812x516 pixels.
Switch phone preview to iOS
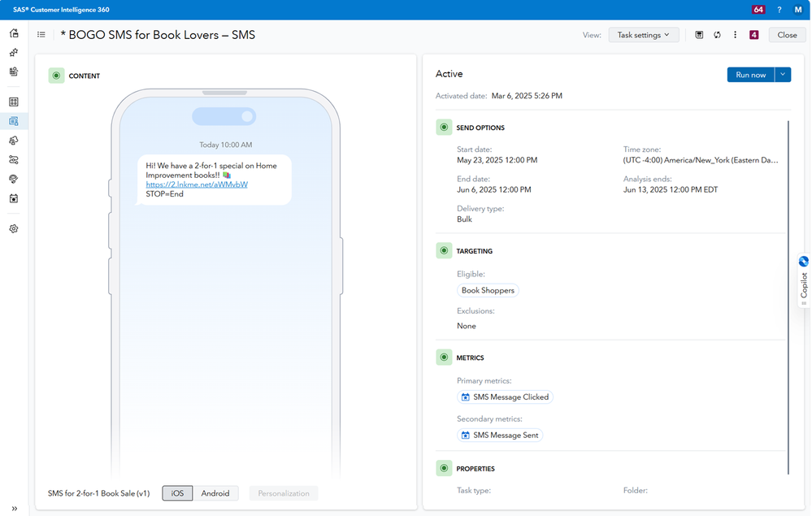[x=177, y=493]
